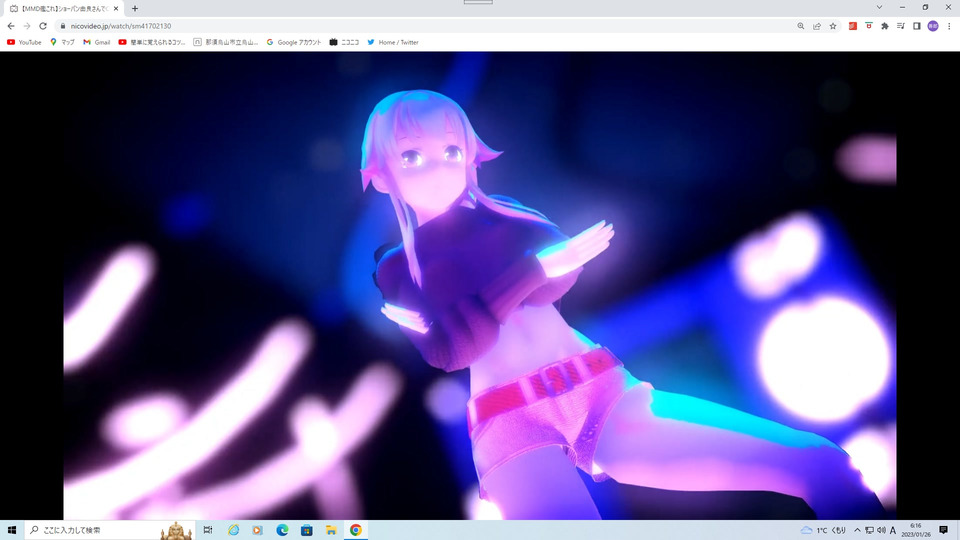View site info via the lock icon

click(62, 26)
